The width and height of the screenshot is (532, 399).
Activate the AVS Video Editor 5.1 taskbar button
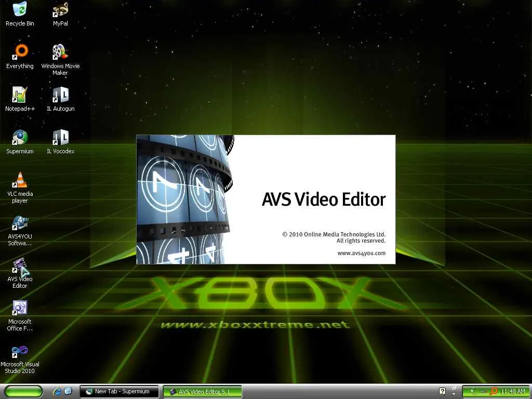(x=203, y=392)
